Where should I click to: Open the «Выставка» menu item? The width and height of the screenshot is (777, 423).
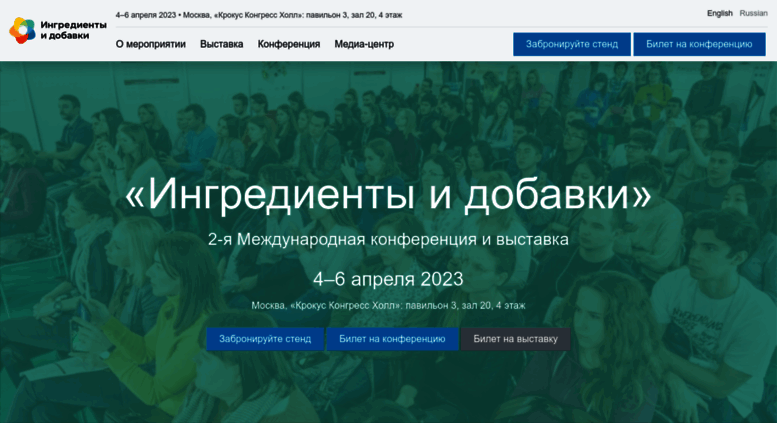222,44
